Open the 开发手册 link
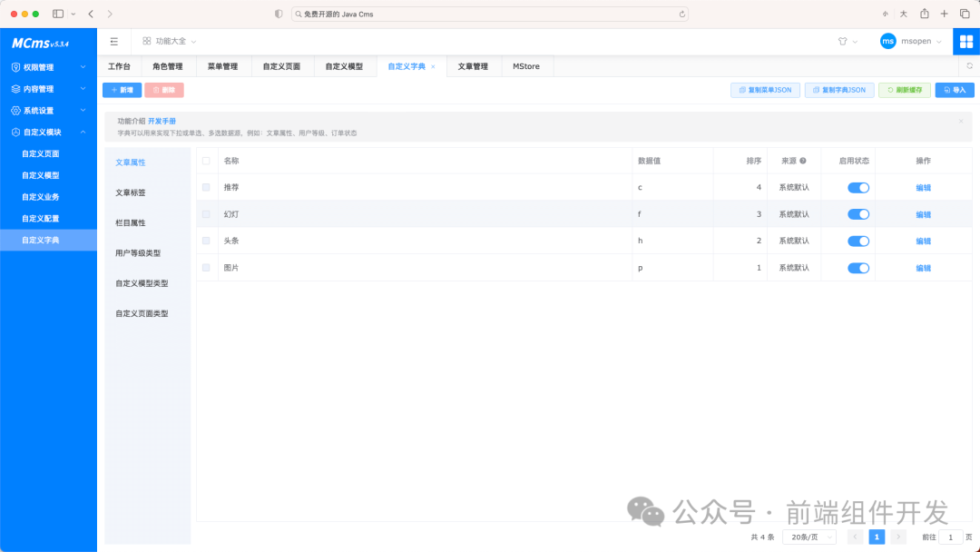Viewport: 980px width, 552px height. click(164, 120)
